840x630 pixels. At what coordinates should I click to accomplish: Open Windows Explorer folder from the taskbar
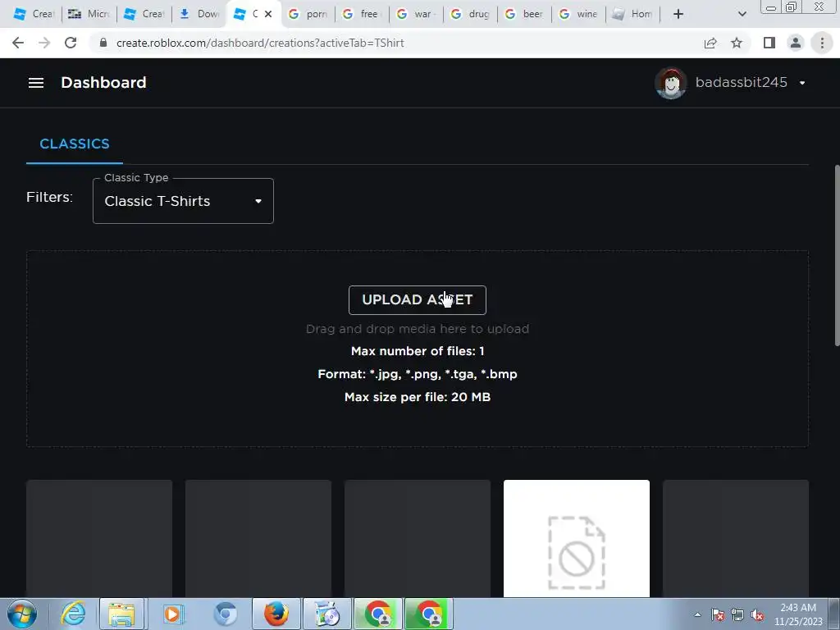pos(121,614)
